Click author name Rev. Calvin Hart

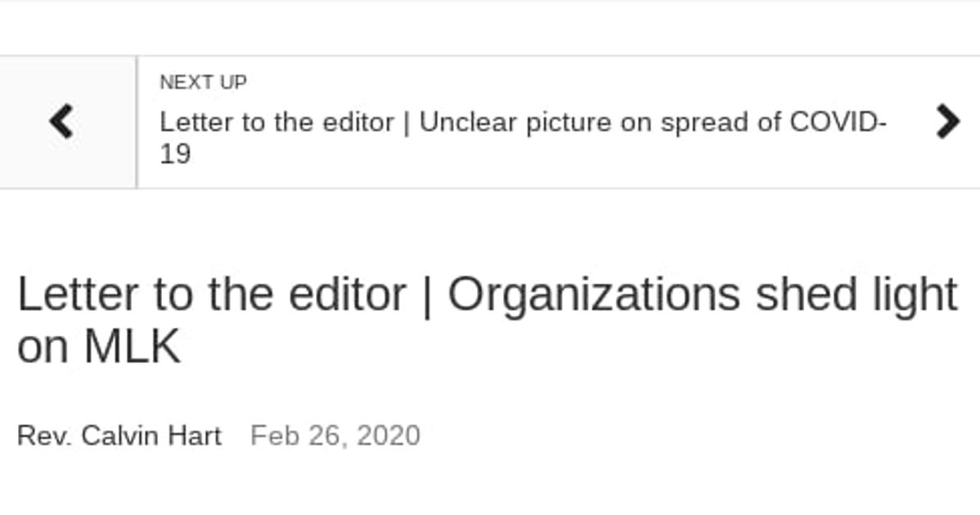point(119,435)
